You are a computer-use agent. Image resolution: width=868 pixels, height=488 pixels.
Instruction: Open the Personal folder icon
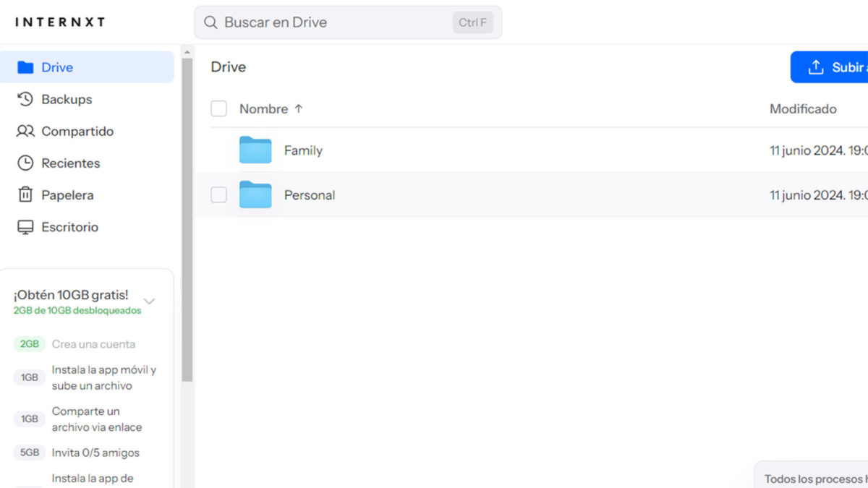click(255, 195)
